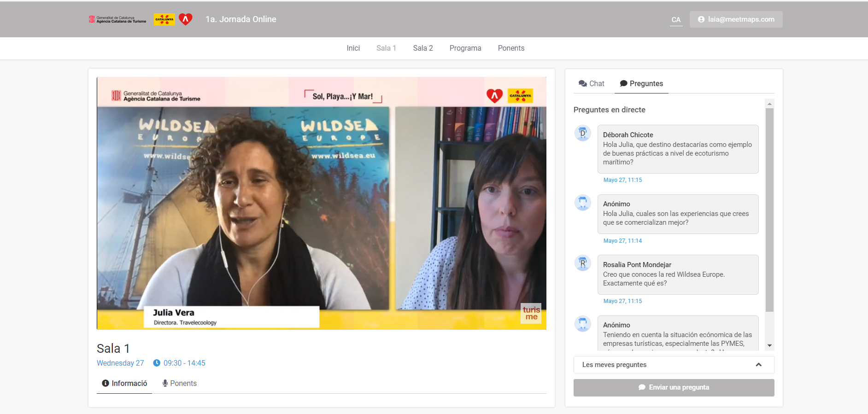Click the Mayo 27, 11:14 timestamp
Image resolution: width=868 pixels, height=414 pixels.
pos(622,241)
